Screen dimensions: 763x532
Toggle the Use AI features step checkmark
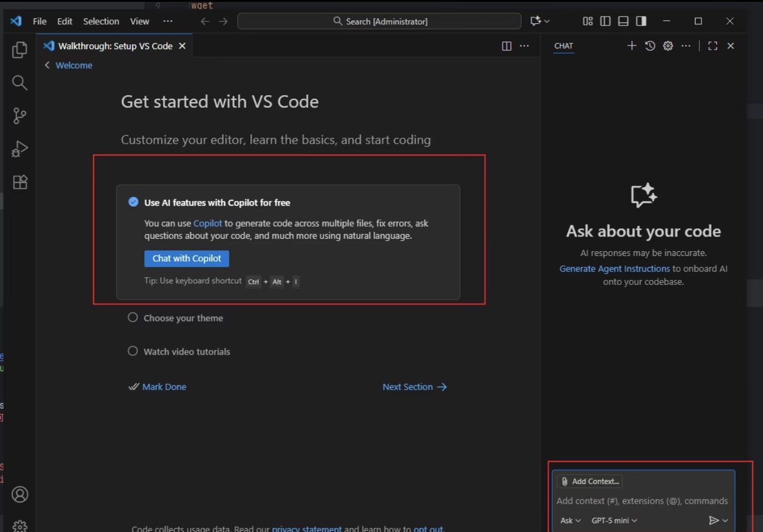pyautogui.click(x=133, y=202)
